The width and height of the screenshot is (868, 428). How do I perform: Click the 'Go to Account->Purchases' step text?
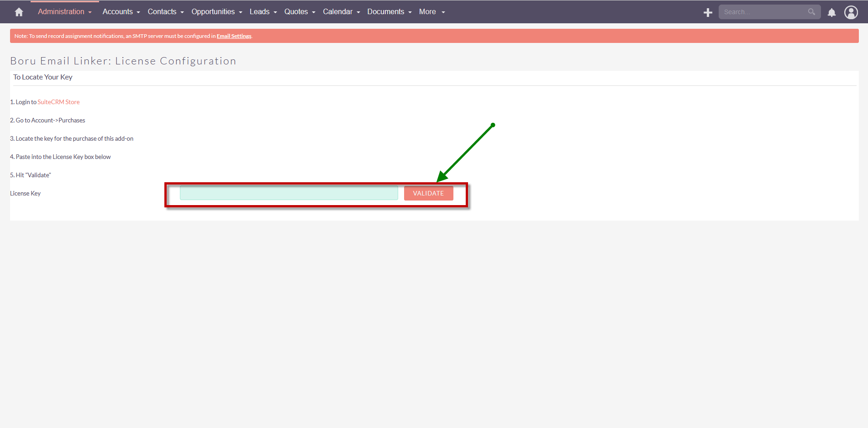pyautogui.click(x=47, y=120)
